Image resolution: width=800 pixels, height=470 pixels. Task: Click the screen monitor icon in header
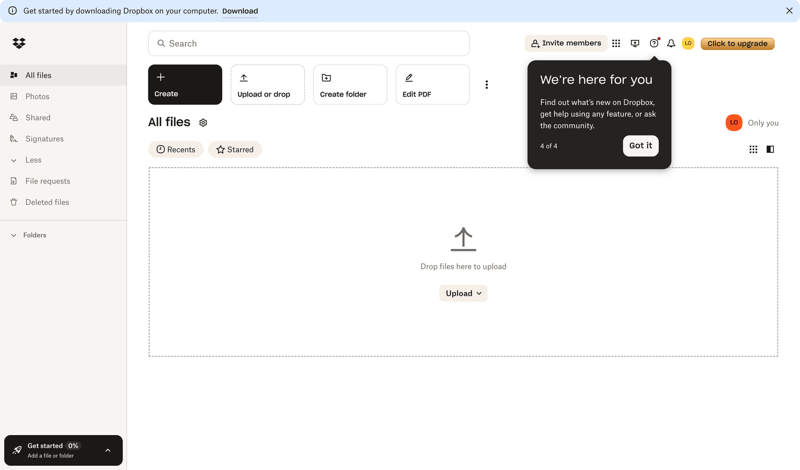pyautogui.click(x=635, y=43)
